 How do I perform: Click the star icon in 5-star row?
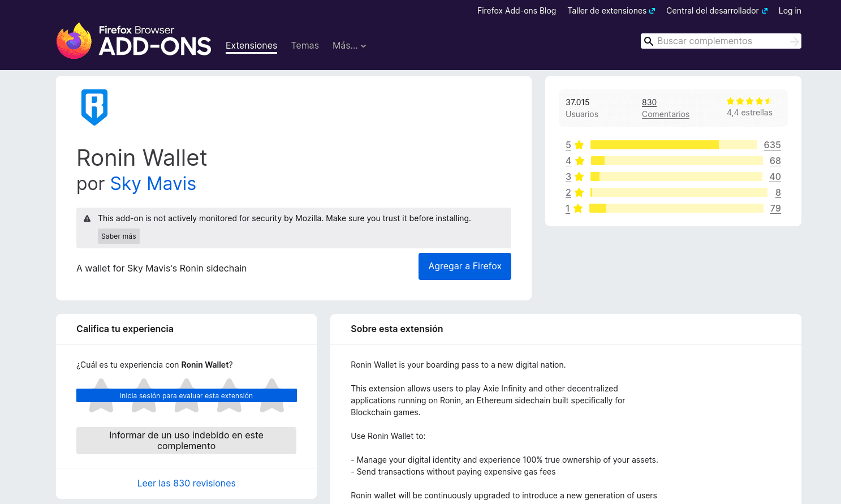[579, 145]
